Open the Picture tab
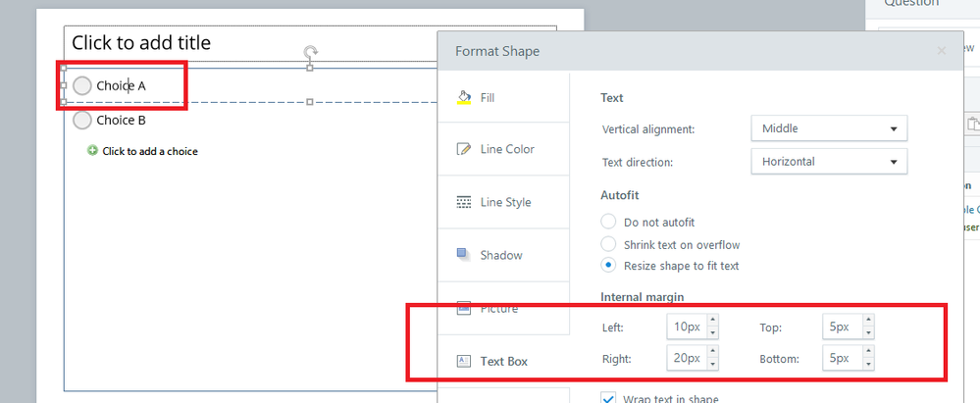The width and height of the screenshot is (980, 403). (x=500, y=308)
